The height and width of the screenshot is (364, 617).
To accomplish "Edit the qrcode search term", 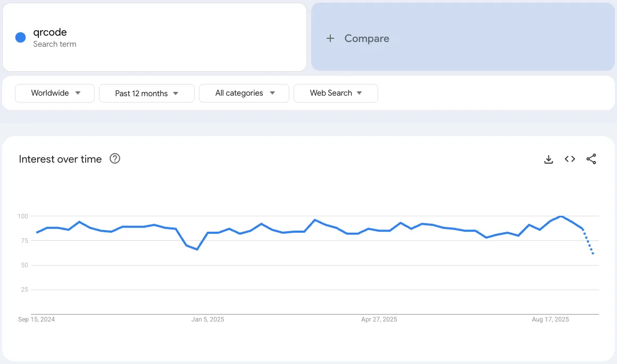I will click(50, 32).
